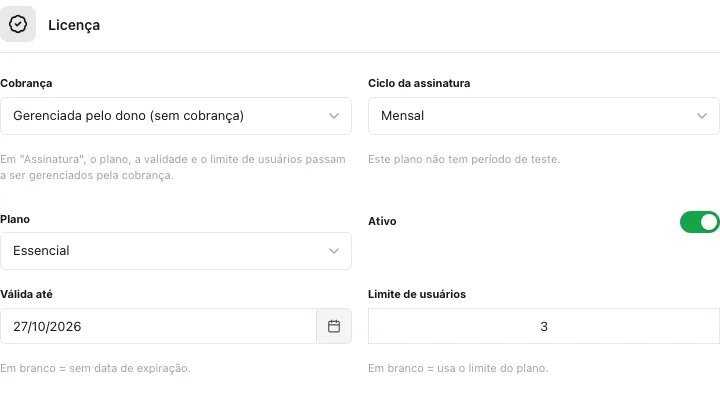Click the Ciclo da assinatura label
This screenshot has width=720, height=403.
[419, 83]
